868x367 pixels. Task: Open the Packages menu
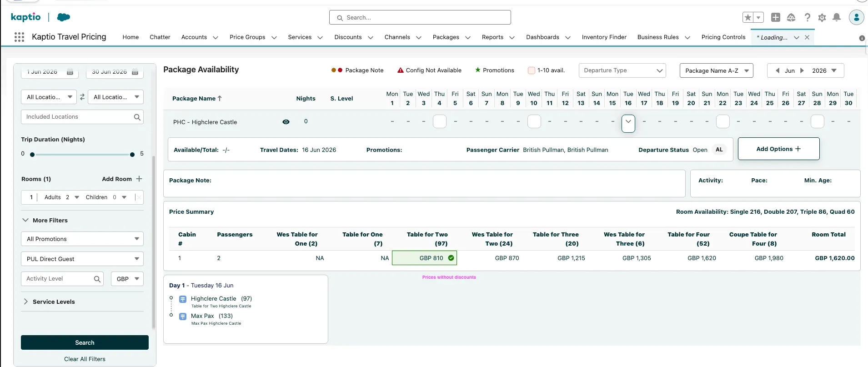446,37
